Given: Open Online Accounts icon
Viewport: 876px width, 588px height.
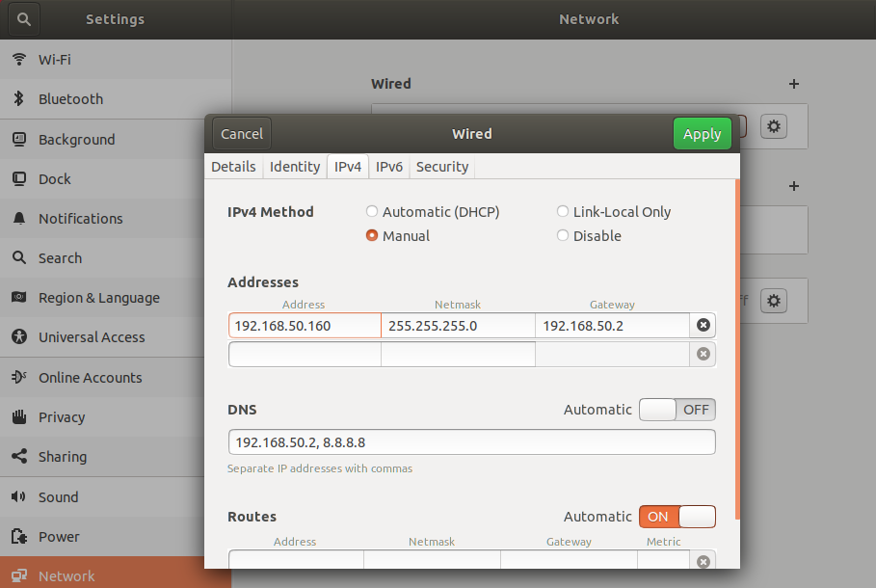Looking at the screenshot, I should click(19, 377).
